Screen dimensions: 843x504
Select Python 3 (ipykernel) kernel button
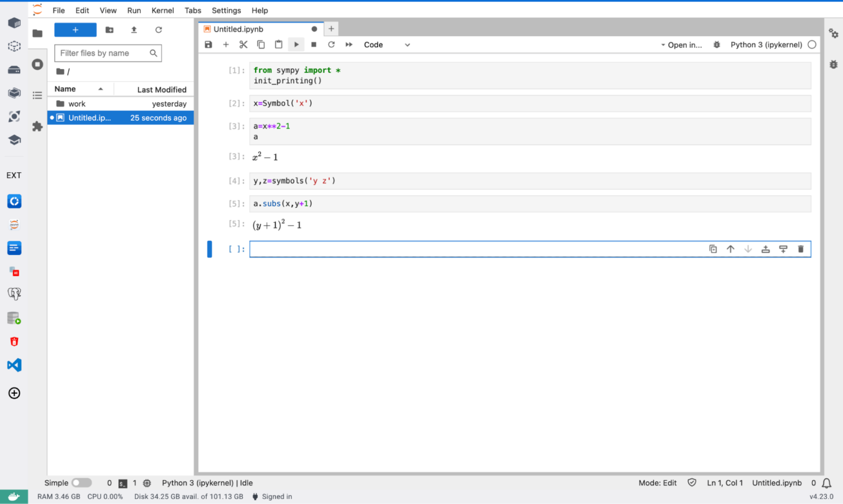(766, 44)
